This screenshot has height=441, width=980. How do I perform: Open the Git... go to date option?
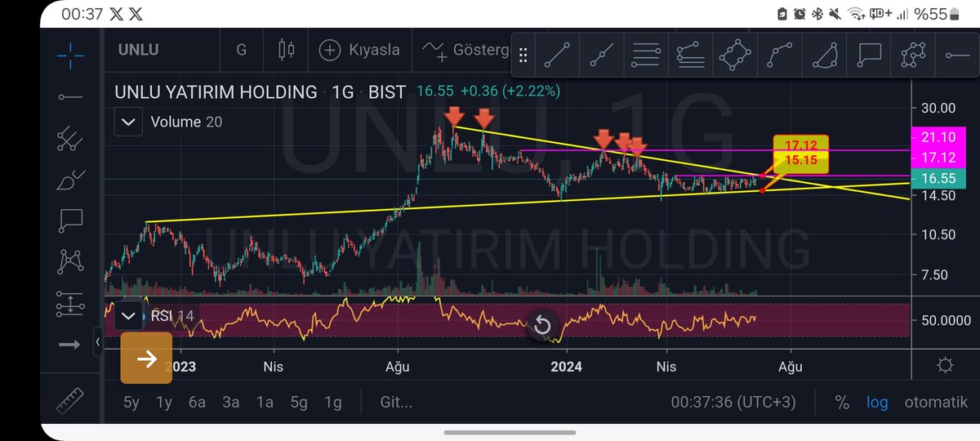point(396,402)
